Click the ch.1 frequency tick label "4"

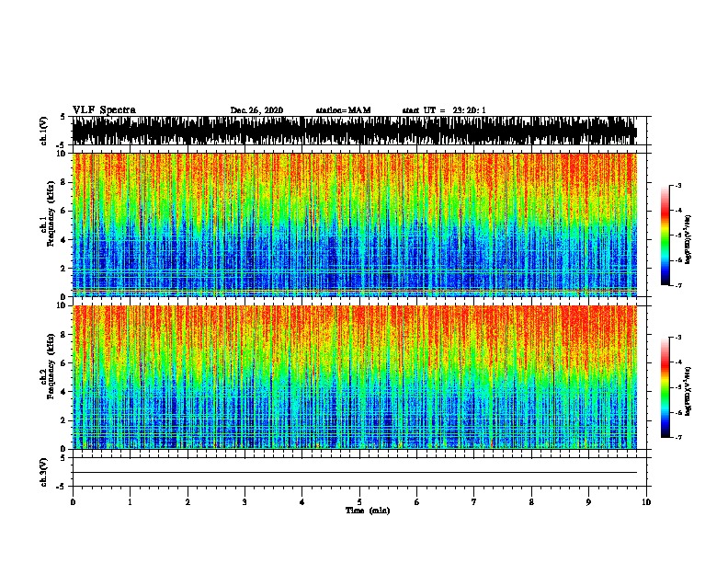tap(63, 240)
